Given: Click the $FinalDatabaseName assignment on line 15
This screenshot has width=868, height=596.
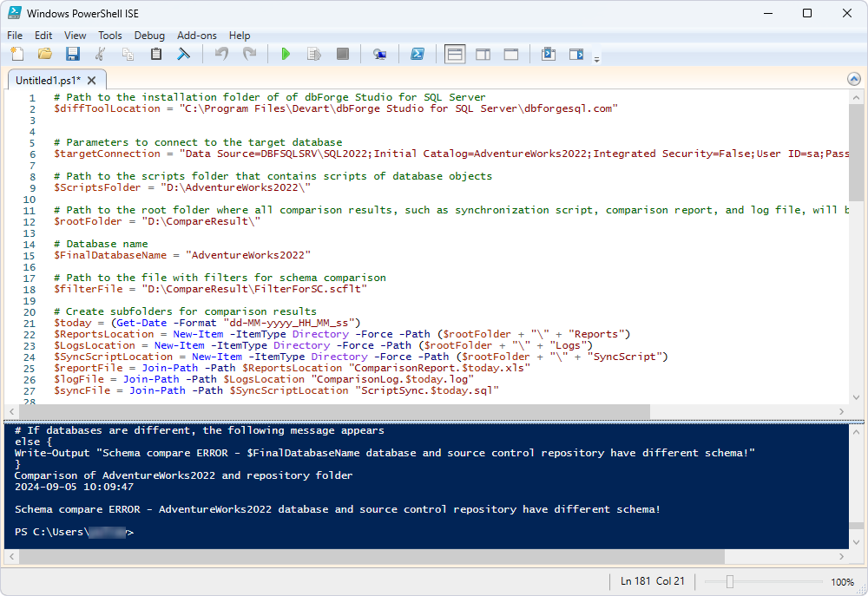Looking at the screenshot, I should coord(182,255).
